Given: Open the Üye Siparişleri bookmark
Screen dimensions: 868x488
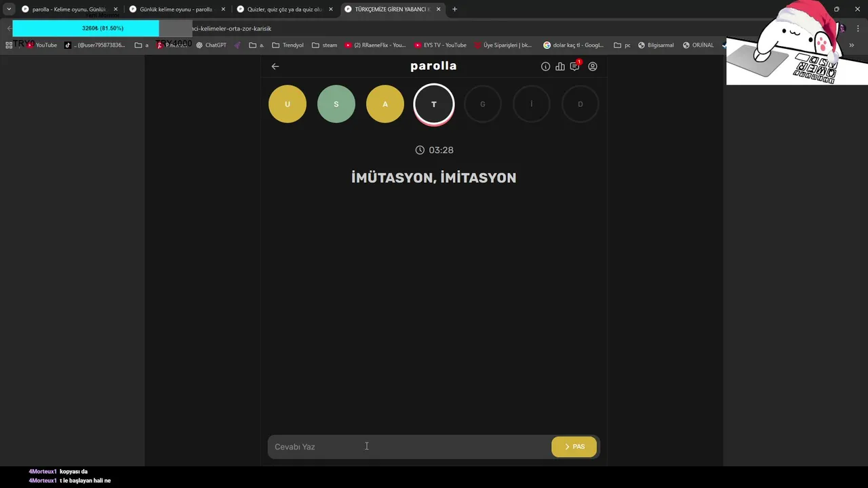Looking at the screenshot, I should point(502,45).
